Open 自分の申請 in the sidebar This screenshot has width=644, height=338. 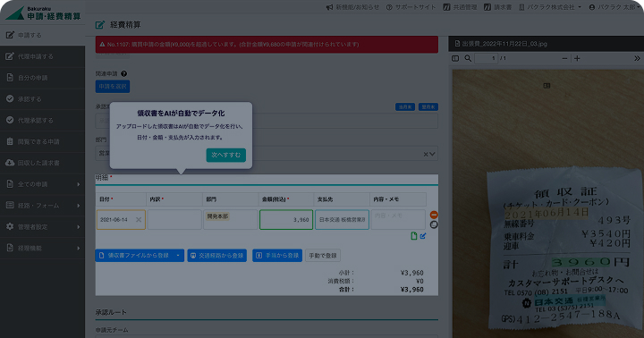pyautogui.click(x=42, y=78)
